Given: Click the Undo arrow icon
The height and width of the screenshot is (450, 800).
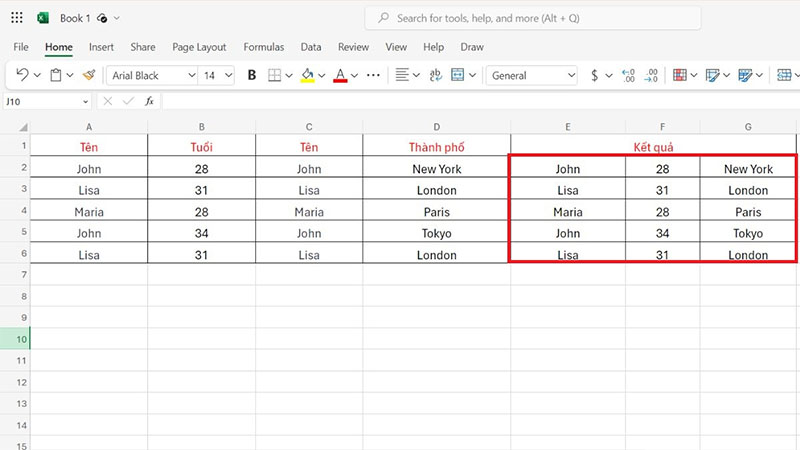Looking at the screenshot, I should click(23, 75).
